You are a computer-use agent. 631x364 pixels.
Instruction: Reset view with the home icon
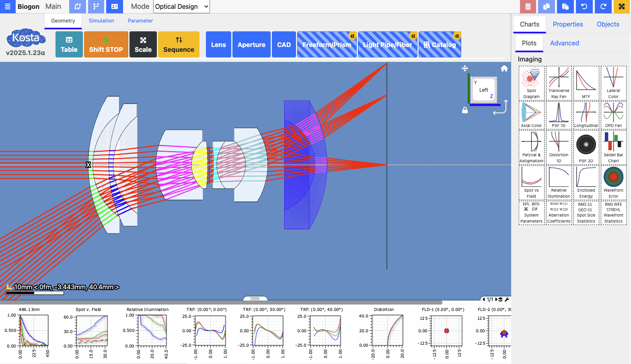(x=504, y=69)
